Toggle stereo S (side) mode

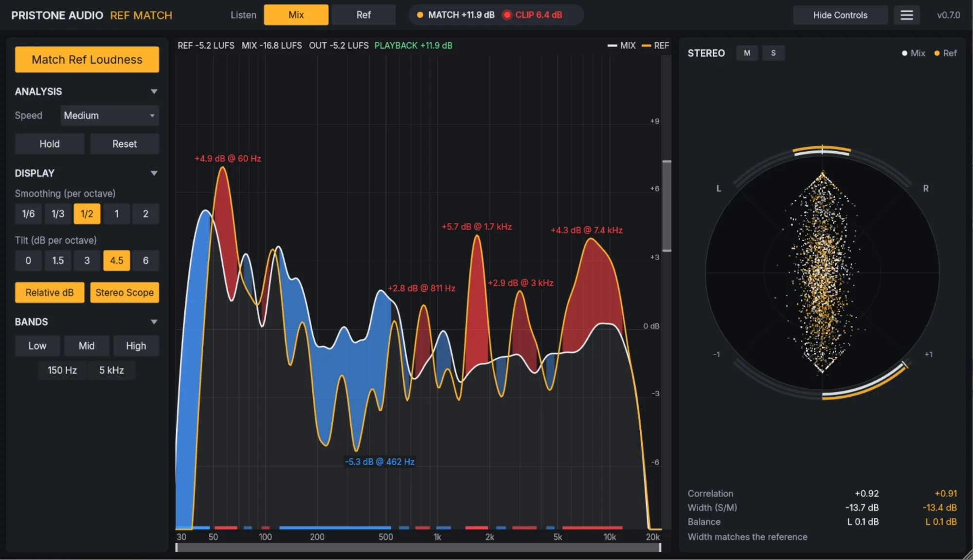[773, 53]
